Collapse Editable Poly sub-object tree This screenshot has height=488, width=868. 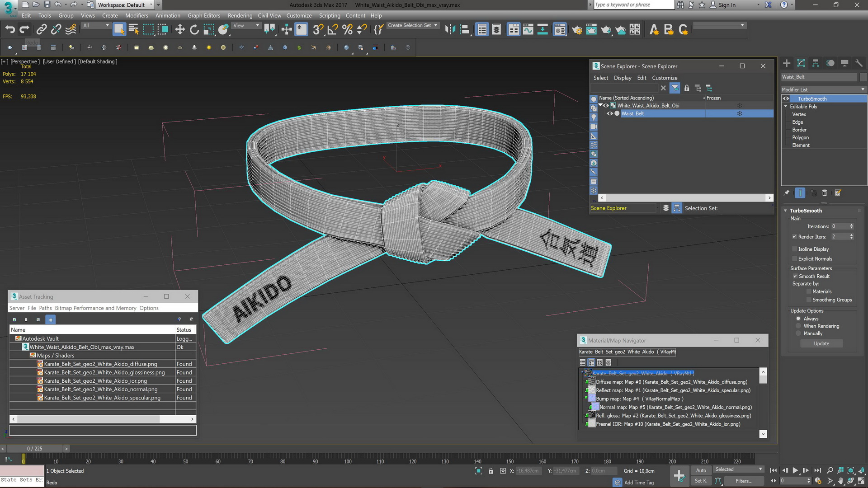[x=786, y=107]
